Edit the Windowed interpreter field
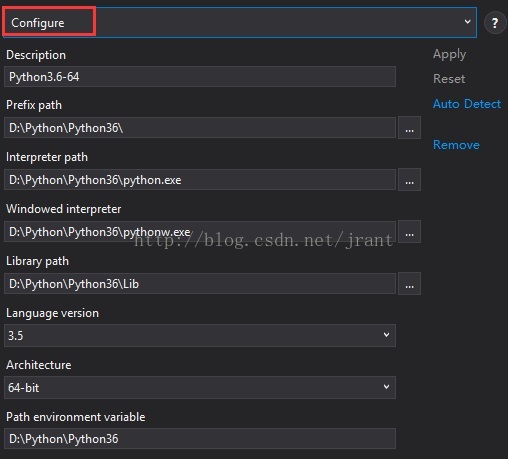The height and width of the screenshot is (459, 508). coord(200,231)
